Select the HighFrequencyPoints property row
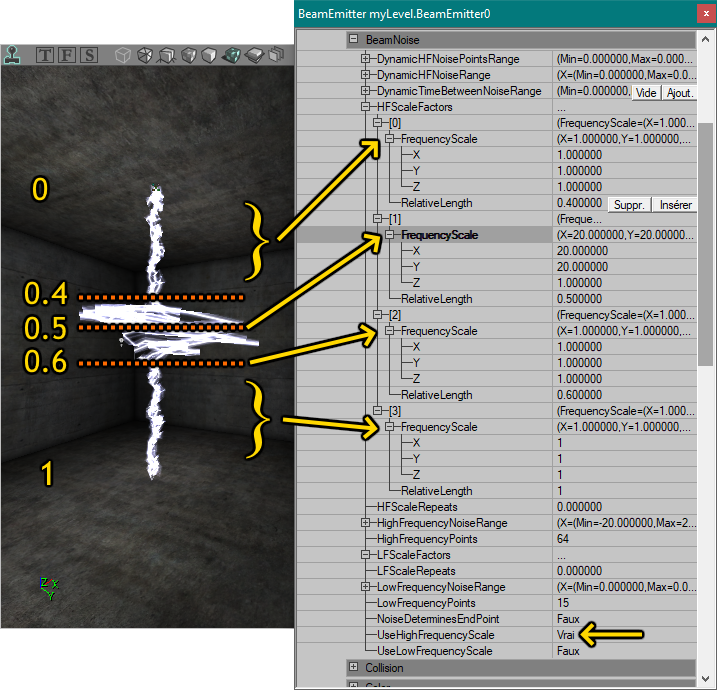Image resolution: width=717 pixels, height=690 pixels. coord(497,539)
